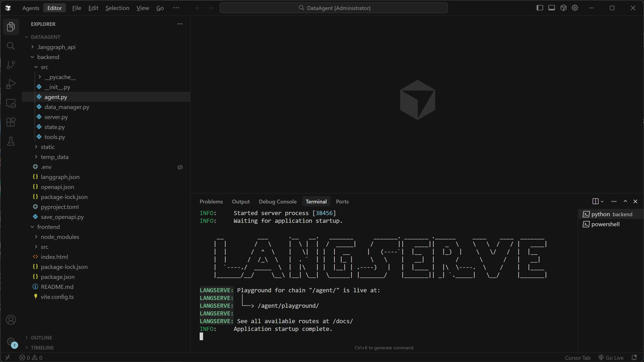Screen dimensions: 644x362
Task: Open langgraph.json file
Action: (x=106, y=177)
